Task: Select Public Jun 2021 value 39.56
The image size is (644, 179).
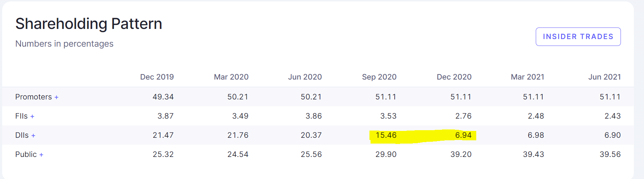Action: 610,154
